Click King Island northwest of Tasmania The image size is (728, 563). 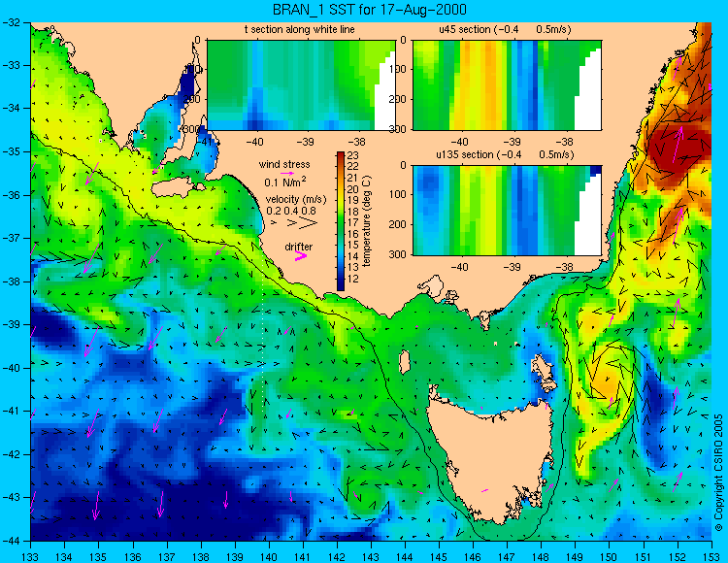(405, 362)
